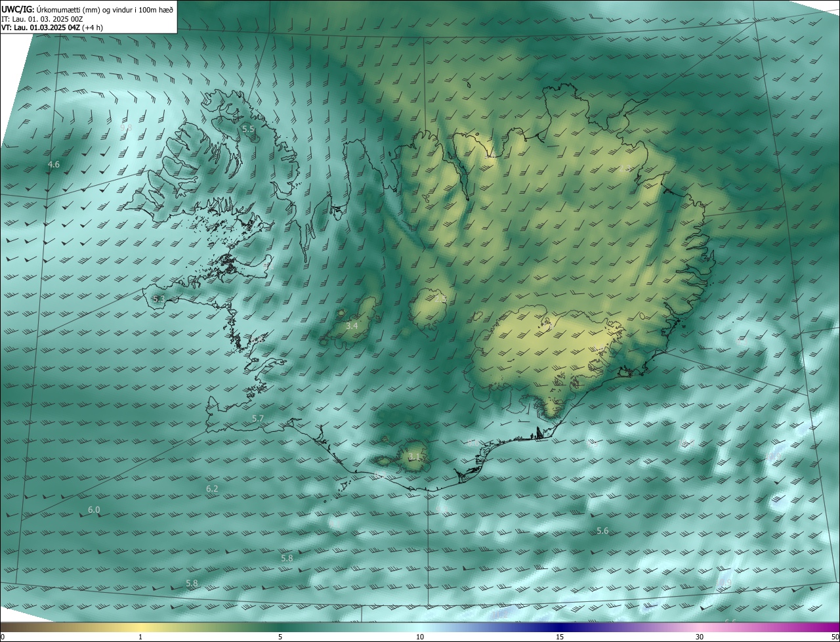Click the initial time line 'IT: Lau. 01. 03. 2025 00Z'

(x=42, y=19)
